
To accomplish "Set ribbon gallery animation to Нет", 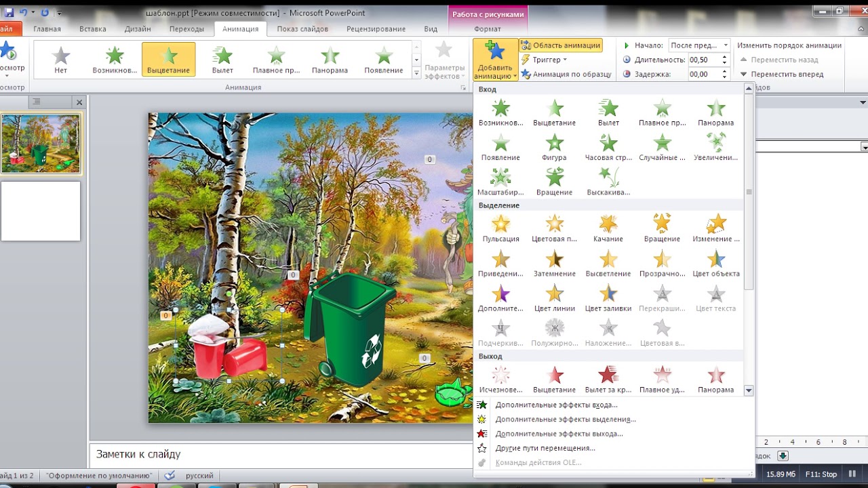I will tap(61, 59).
